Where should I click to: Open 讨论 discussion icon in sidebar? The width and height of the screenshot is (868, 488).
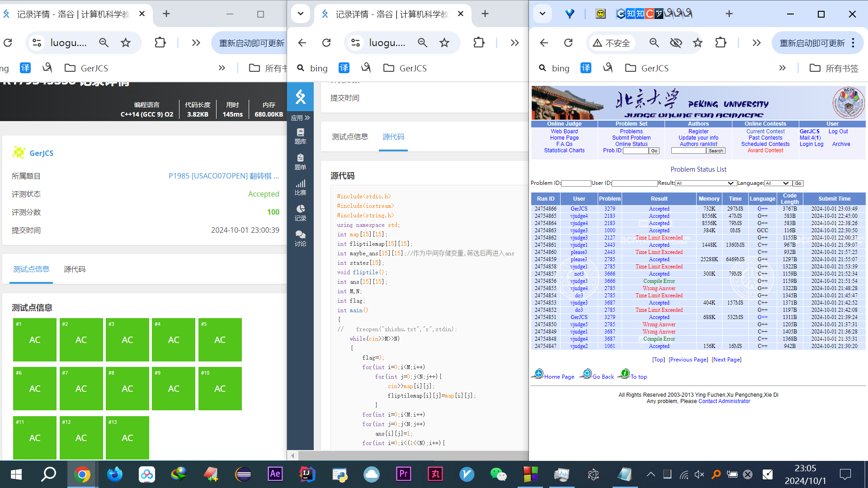300,238
